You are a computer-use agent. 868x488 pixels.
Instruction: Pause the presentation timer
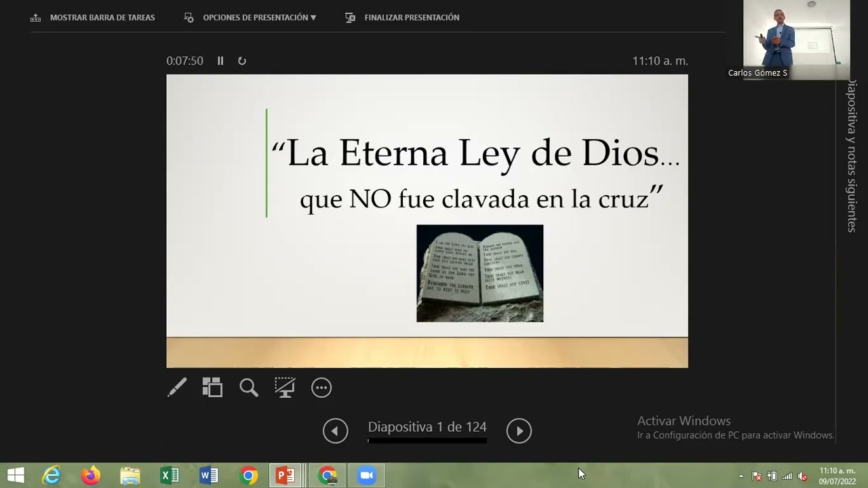point(220,61)
